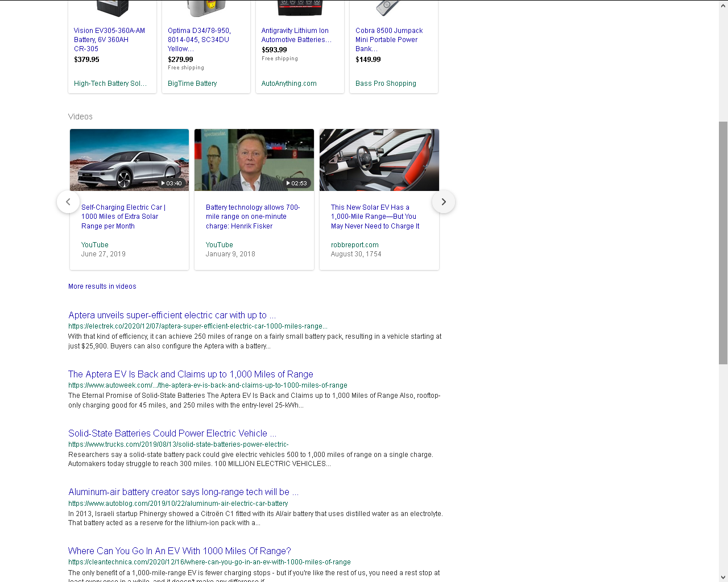Click the page scrollbar down arrow
This screenshot has width=728, height=582.
tap(723, 577)
